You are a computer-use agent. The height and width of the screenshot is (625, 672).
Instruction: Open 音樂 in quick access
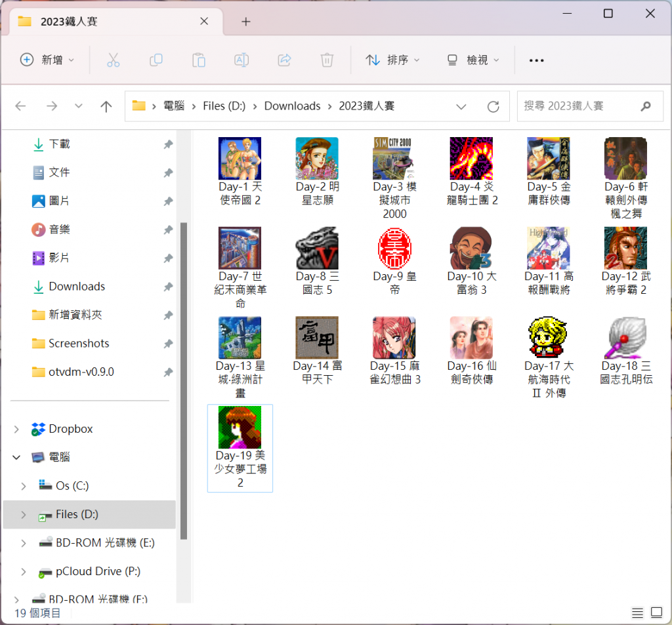click(59, 230)
